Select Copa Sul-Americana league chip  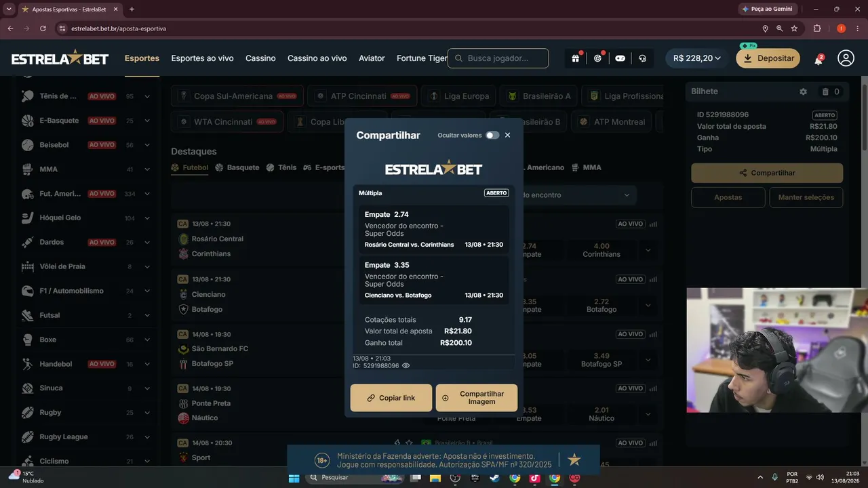237,96
